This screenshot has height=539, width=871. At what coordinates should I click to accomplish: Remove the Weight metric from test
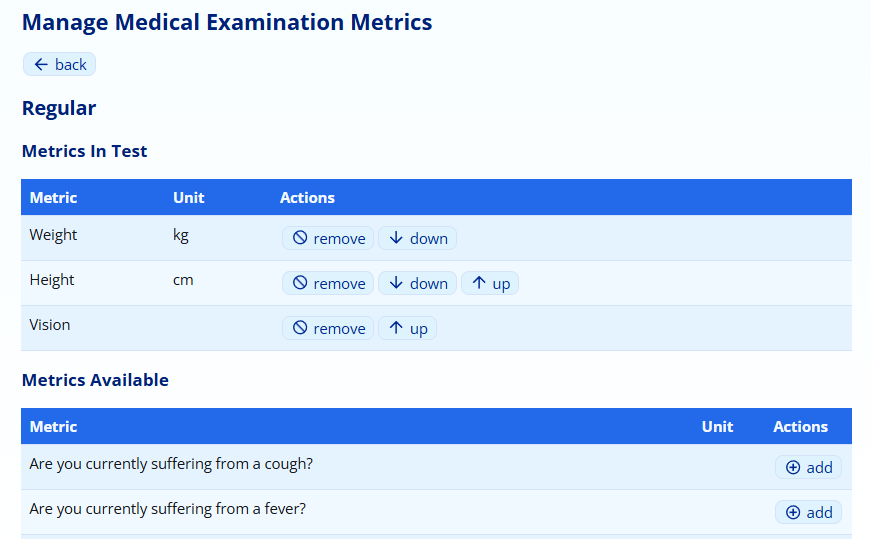pyautogui.click(x=328, y=238)
